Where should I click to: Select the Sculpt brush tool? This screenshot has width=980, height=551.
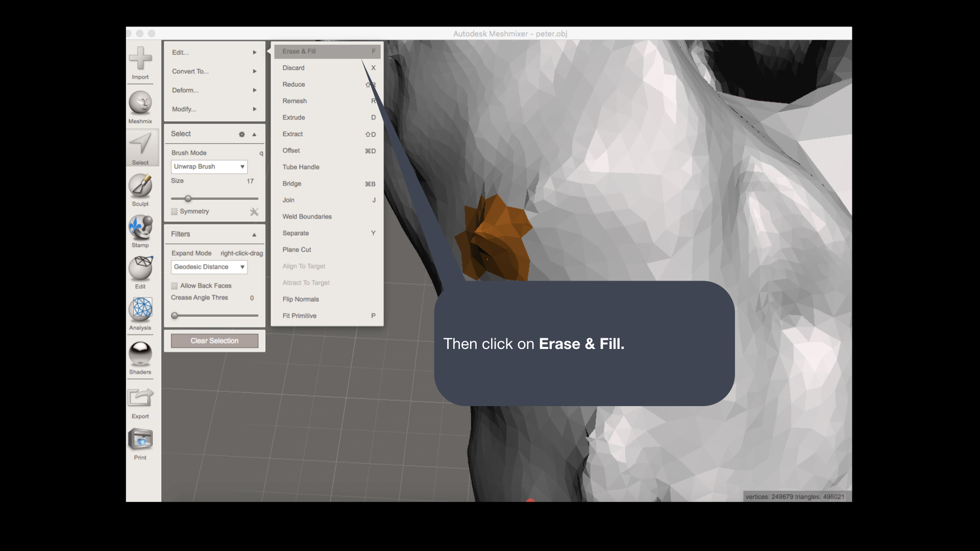(x=140, y=186)
